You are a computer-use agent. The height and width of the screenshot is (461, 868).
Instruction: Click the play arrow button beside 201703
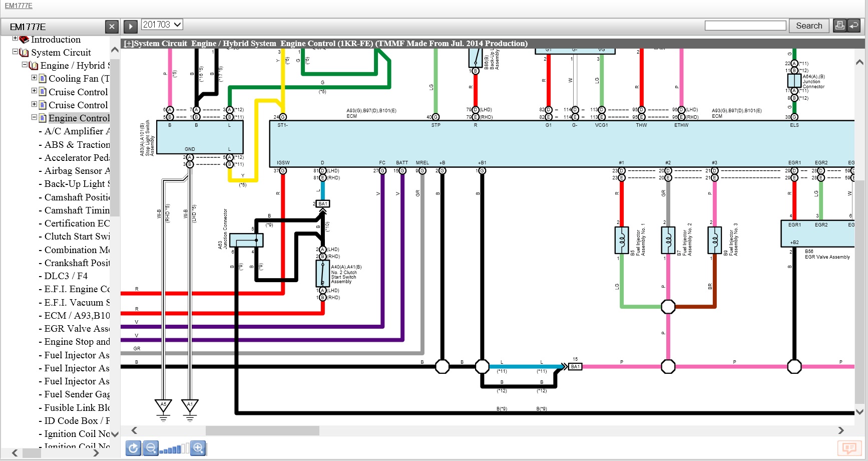pyautogui.click(x=130, y=27)
